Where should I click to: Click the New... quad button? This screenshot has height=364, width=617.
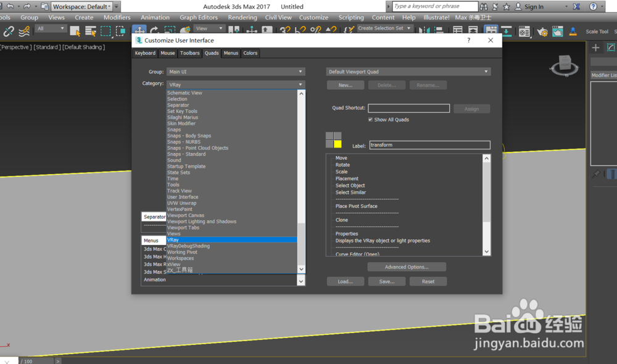coord(346,85)
